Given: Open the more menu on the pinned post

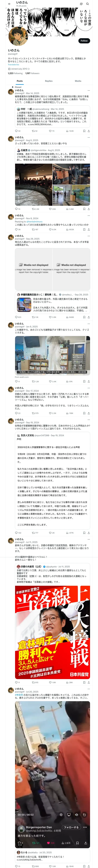Looking at the screenshot, I should point(89,90).
